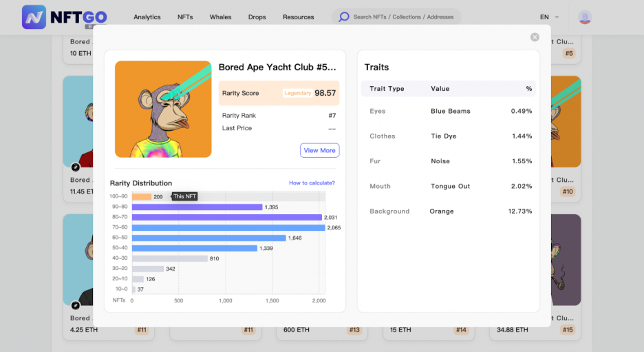Click the 50~40 blue bar
Screen dimensions: 644x352
pos(194,248)
